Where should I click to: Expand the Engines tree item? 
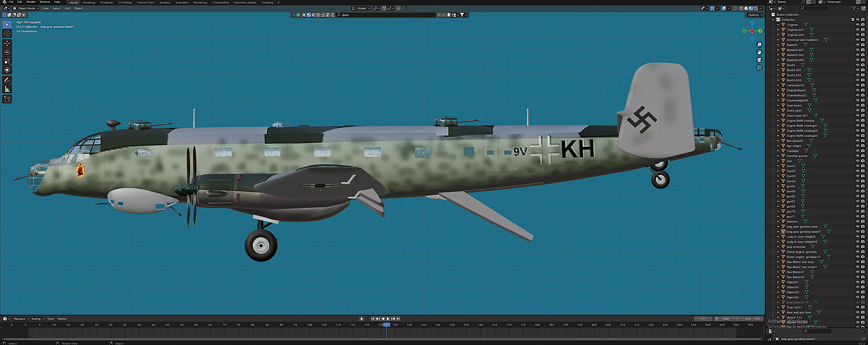click(778, 24)
